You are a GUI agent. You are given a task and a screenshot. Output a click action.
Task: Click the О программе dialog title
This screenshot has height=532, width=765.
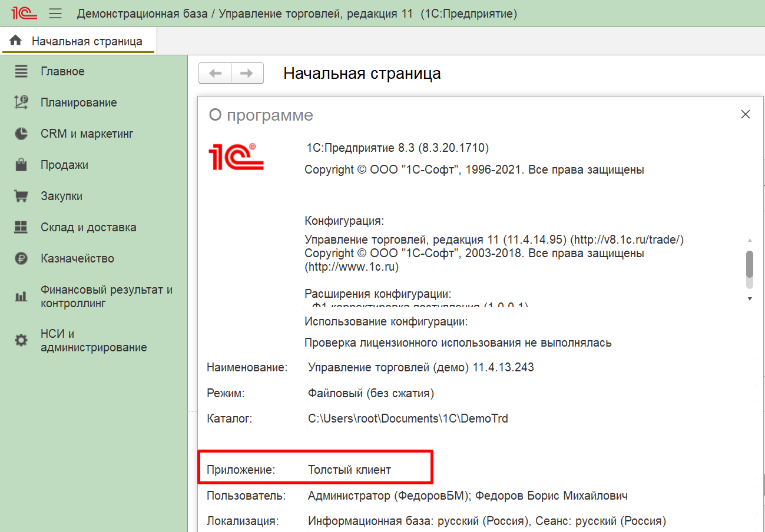(x=261, y=115)
